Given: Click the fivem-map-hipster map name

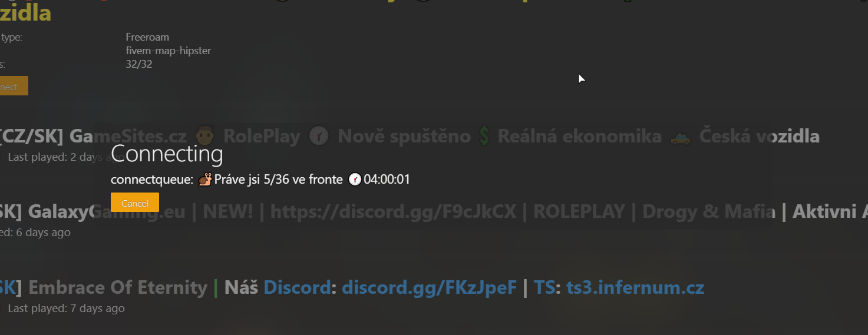Looking at the screenshot, I should (x=169, y=51).
